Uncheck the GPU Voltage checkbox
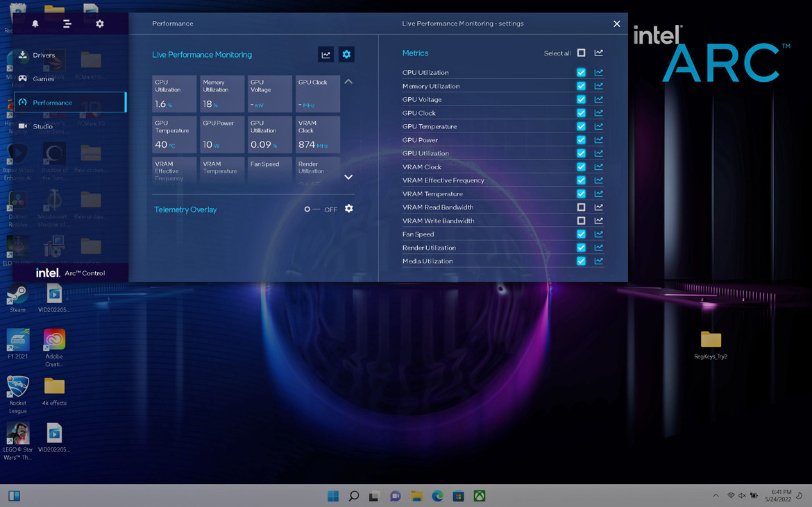Screen dimensions: 812x507 [581, 99]
